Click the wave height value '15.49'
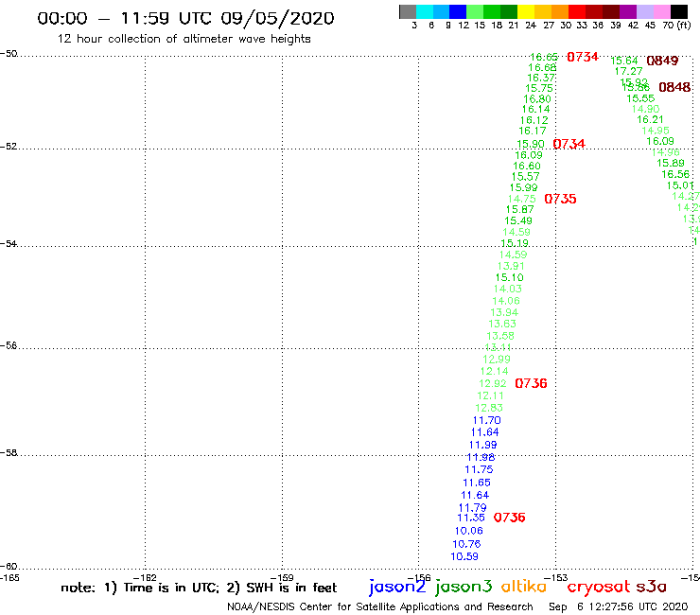This screenshot has width=700, height=615. (x=518, y=220)
